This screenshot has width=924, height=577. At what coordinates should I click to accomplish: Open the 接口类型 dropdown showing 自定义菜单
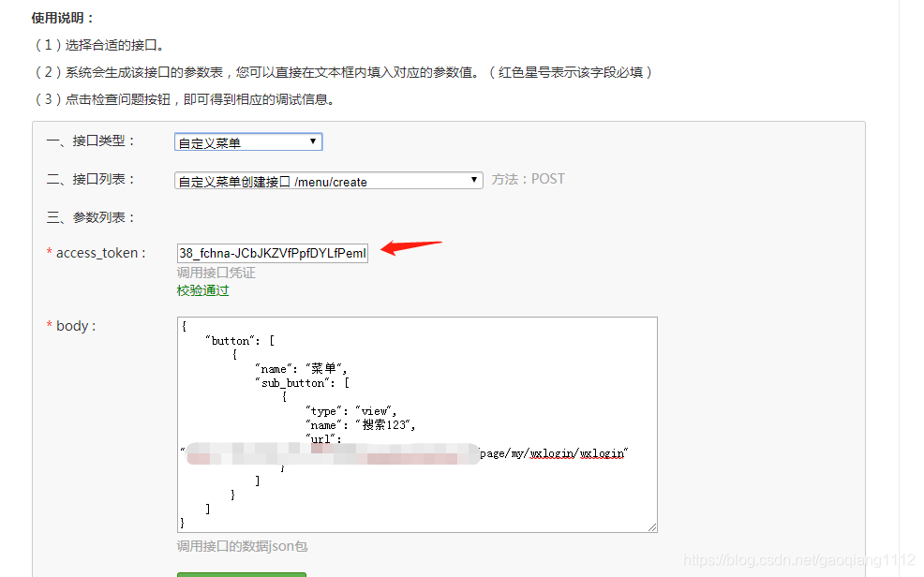tap(248, 141)
